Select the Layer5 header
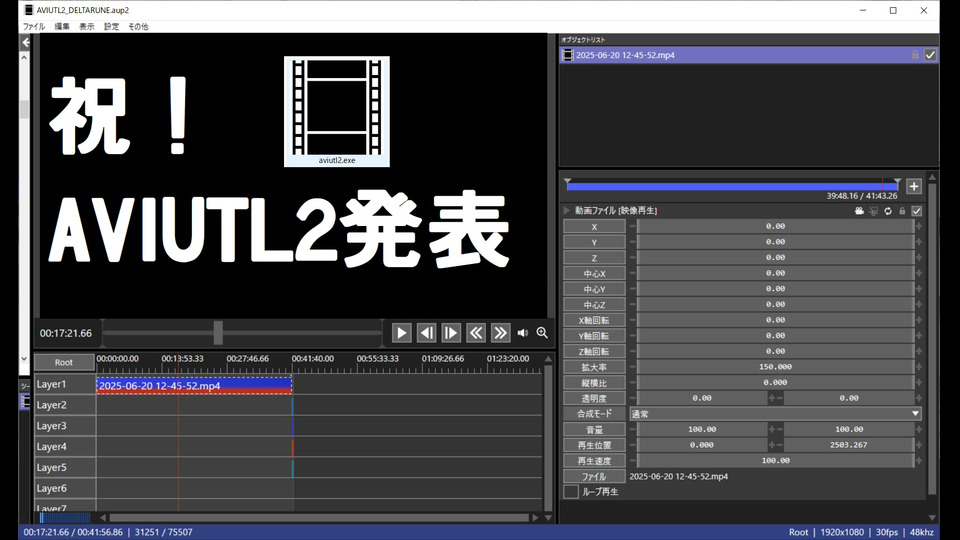 [x=64, y=467]
